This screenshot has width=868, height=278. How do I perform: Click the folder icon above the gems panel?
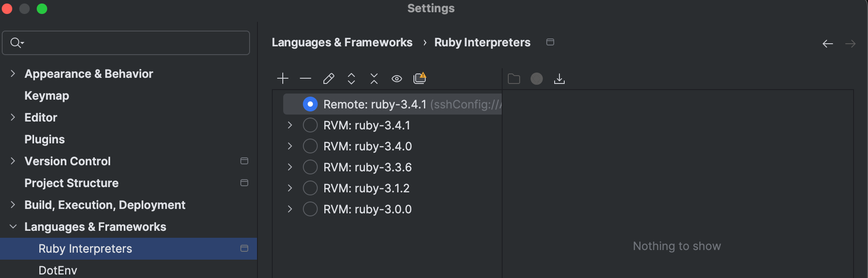click(x=514, y=79)
